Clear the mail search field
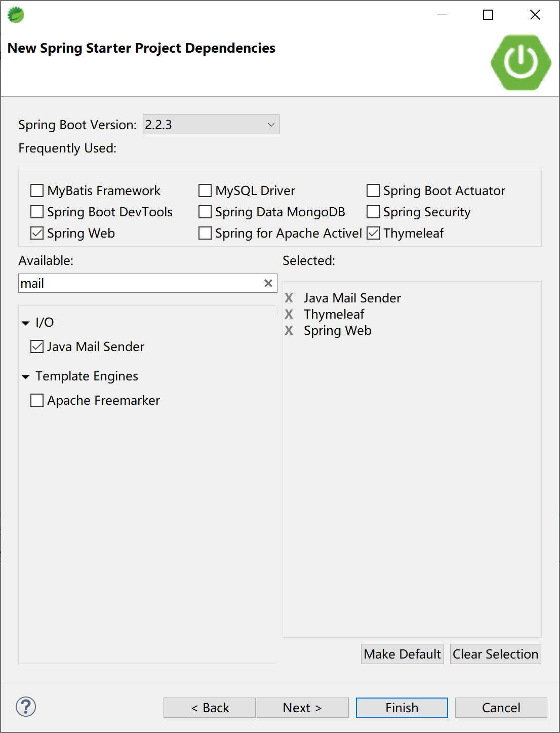Viewport: 560px width, 733px height. 268,283
